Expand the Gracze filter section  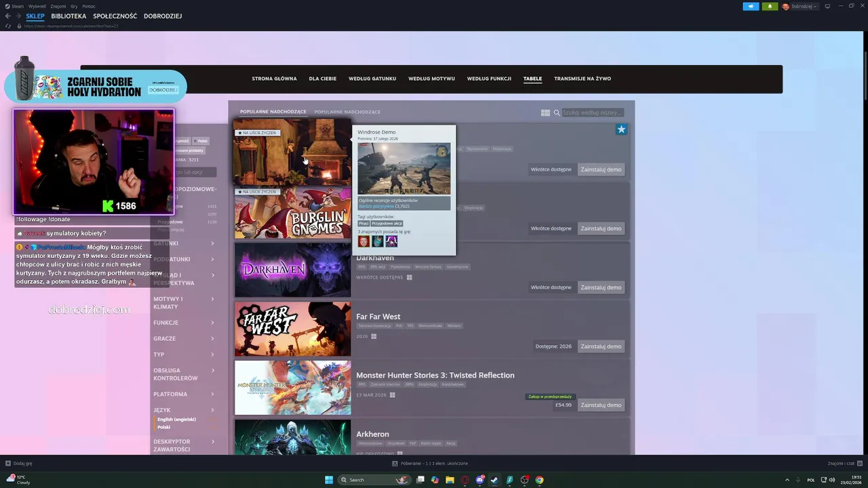[183, 338]
